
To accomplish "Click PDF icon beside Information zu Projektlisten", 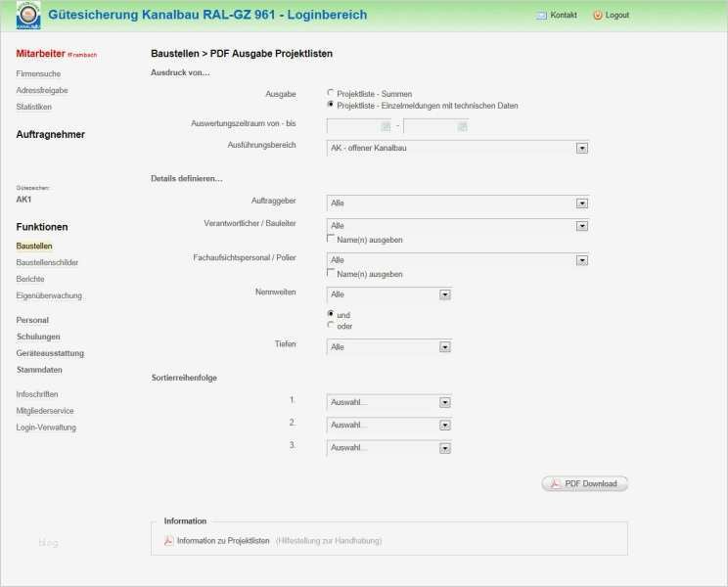I will click(169, 541).
